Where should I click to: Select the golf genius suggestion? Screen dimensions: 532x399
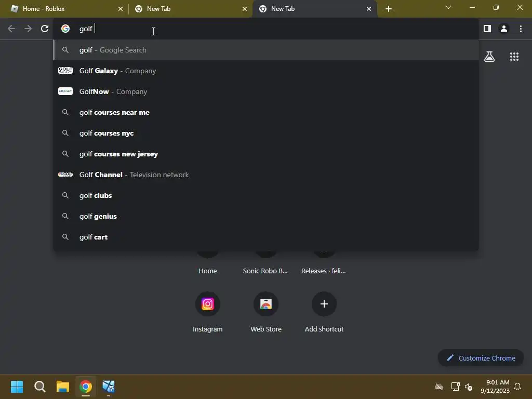[266, 217]
